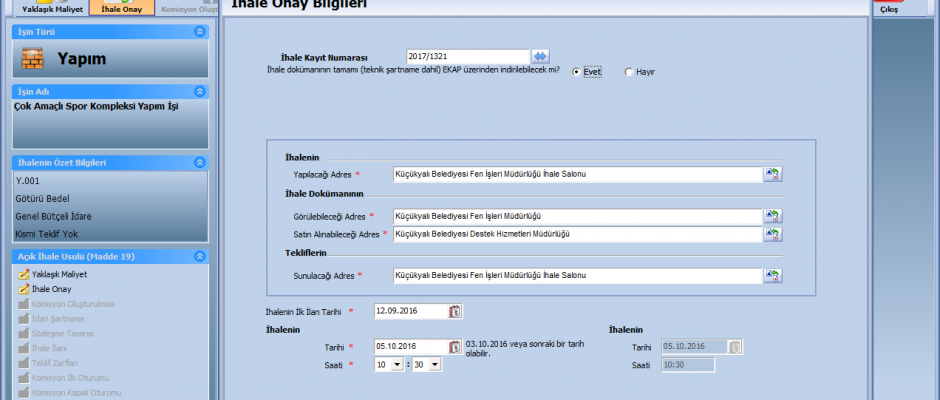The width and height of the screenshot is (940, 400).
Task: Select the Hayır radio button
Action: 629,72
